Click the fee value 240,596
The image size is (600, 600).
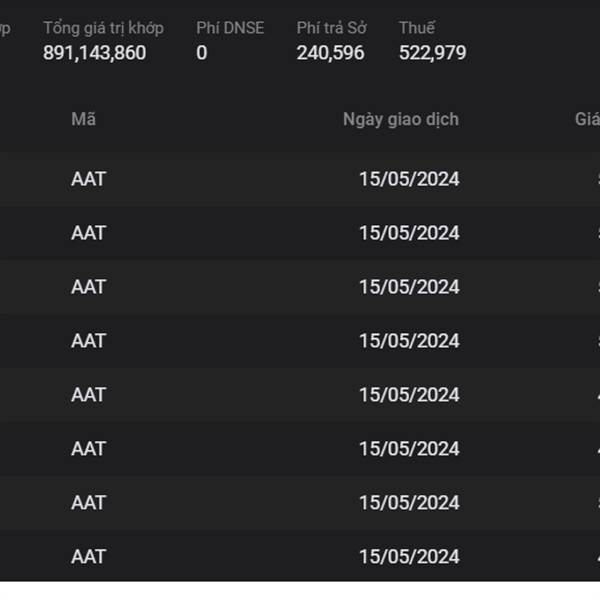[330, 53]
